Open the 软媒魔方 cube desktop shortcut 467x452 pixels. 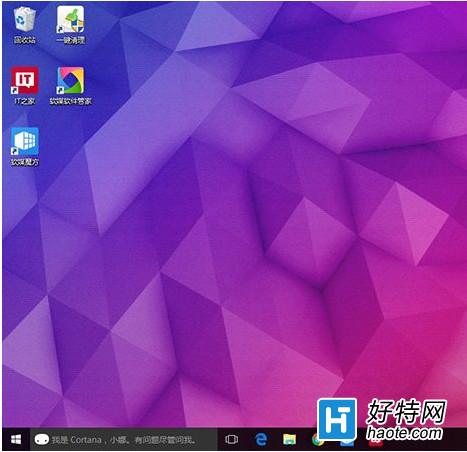(25, 147)
